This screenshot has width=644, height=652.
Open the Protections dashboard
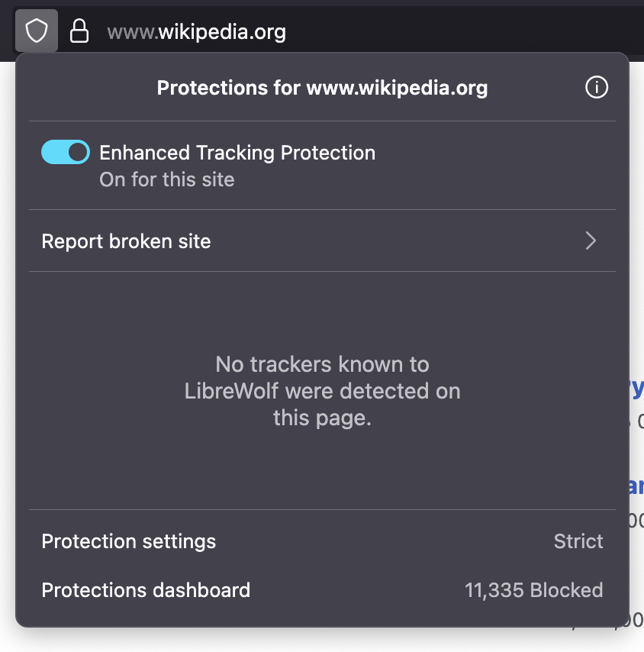pos(146,590)
